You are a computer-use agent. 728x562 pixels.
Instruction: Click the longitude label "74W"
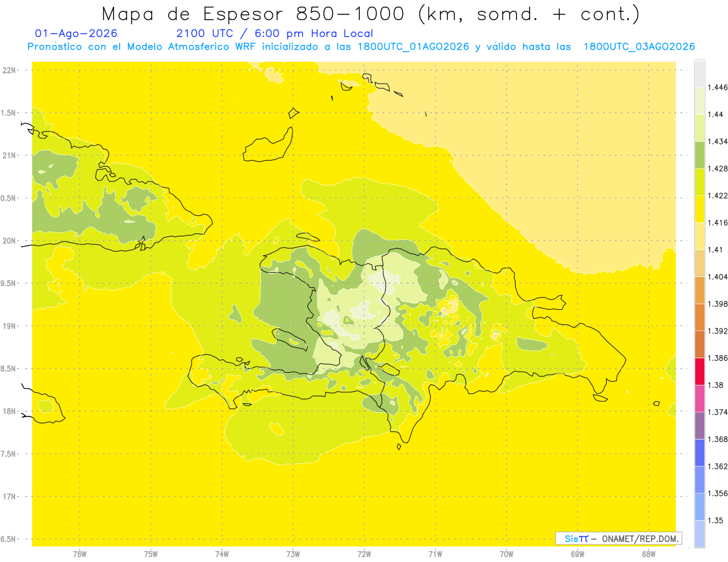222,554
